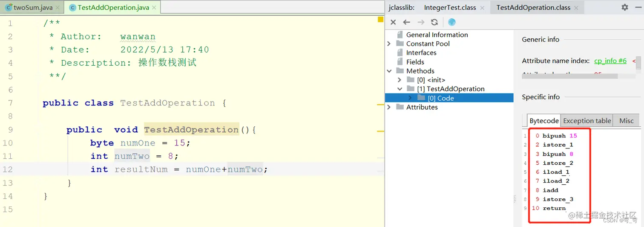Viewport: 644px width, 227px height.
Task: Expand the [0] Code attribute node
Action: click(x=410, y=98)
